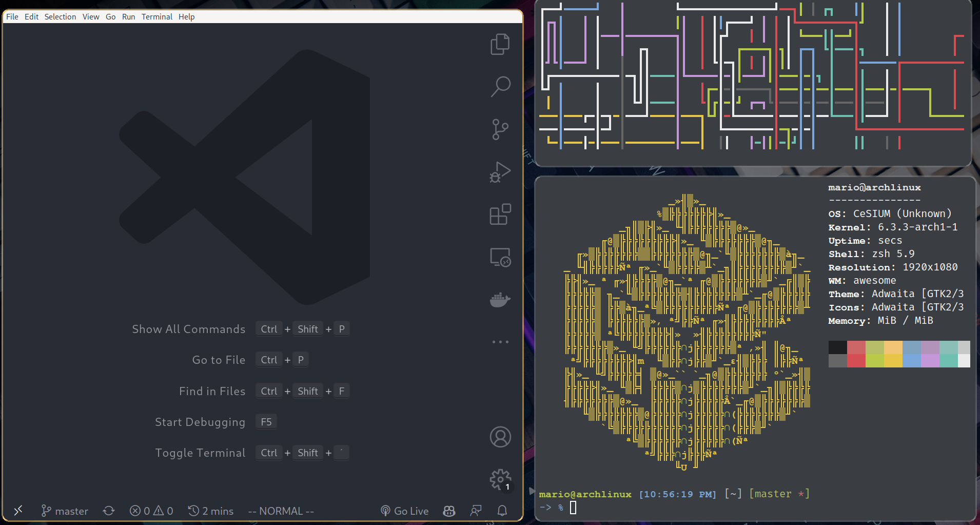Click the Find in Files label
The width and height of the screenshot is (980, 525).
point(212,391)
